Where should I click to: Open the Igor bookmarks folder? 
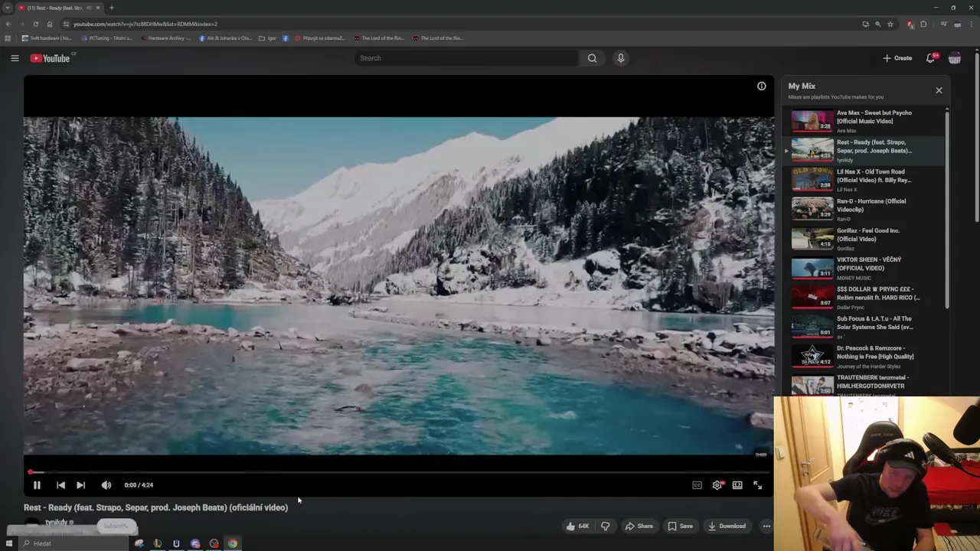click(267, 38)
